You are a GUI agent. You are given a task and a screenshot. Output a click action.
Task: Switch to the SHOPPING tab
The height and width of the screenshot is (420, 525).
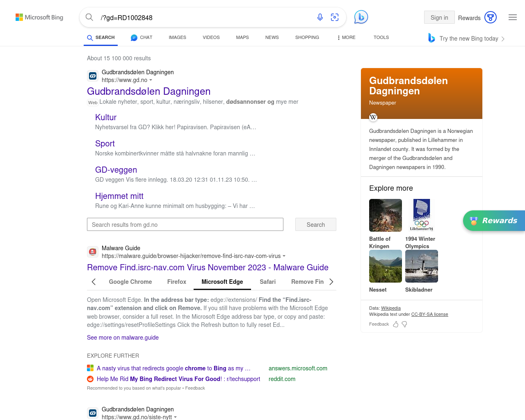click(x=307, y=37)
